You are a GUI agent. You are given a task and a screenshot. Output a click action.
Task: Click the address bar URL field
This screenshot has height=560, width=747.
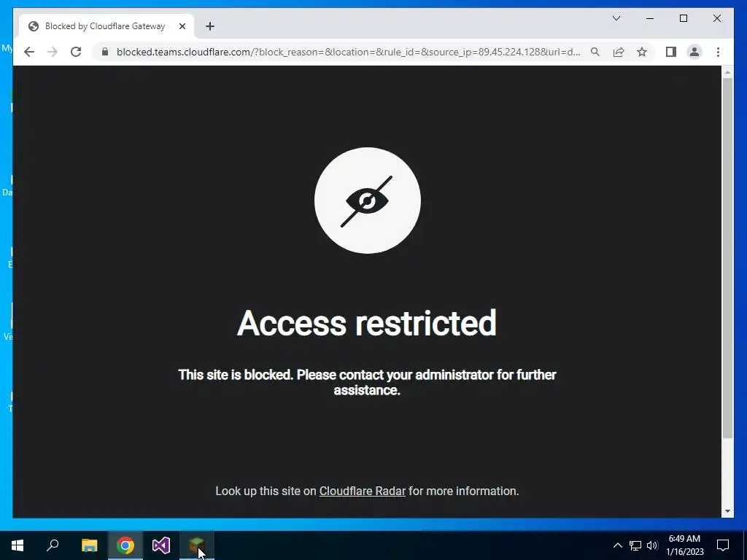[x=348, y=52]
